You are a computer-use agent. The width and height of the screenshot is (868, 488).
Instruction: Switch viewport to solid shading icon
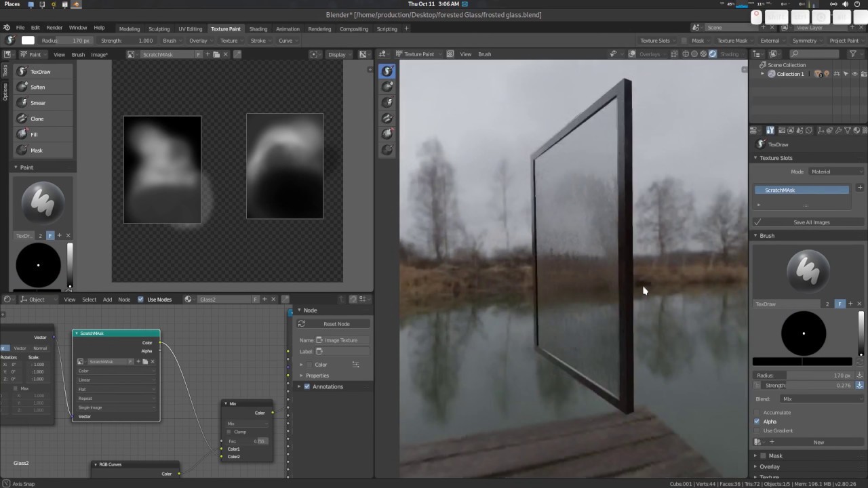[694, 54]
